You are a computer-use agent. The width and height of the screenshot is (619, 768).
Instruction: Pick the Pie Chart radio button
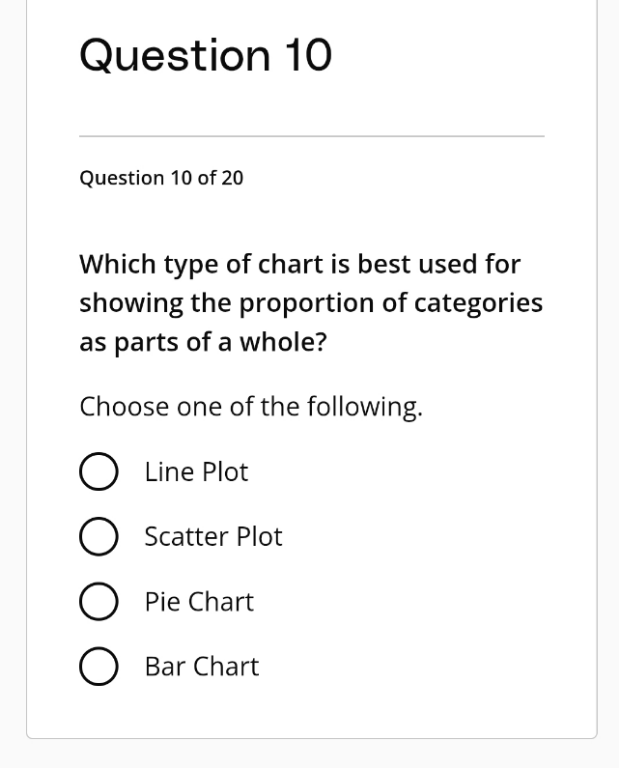coord(98,601)
